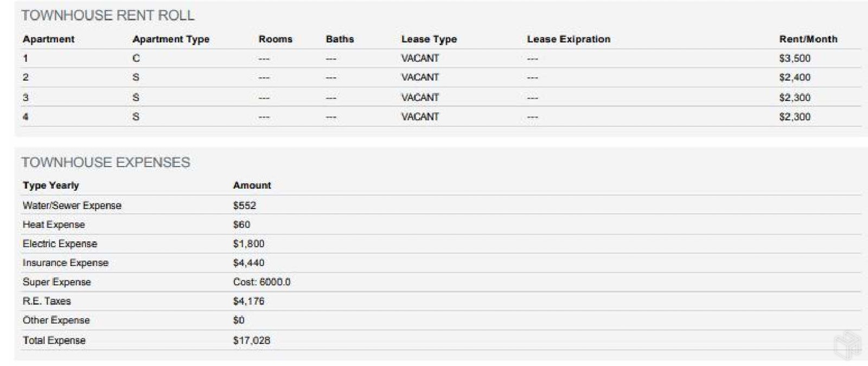Screen dimensions: 868x366
Task: Click the Total Expense amount $17,028
Action: (251, 340)
